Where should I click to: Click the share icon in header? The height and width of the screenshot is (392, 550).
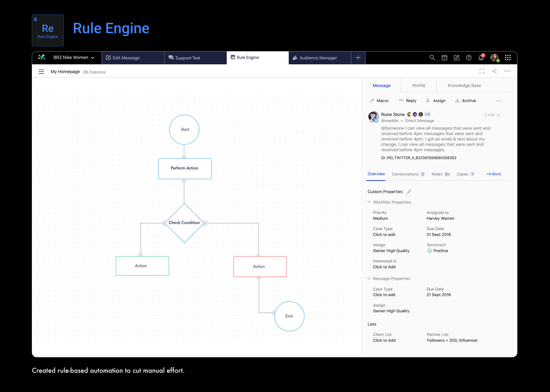click(494, 71)
